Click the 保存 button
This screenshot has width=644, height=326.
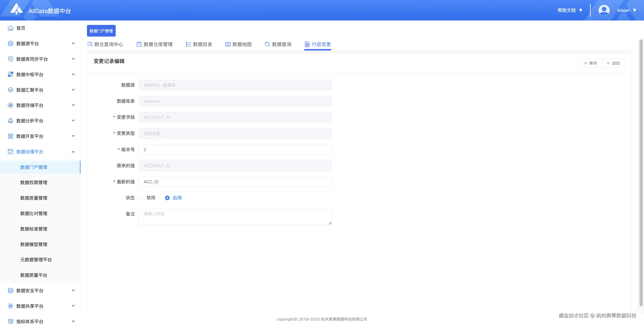click(x=590, y=63)
